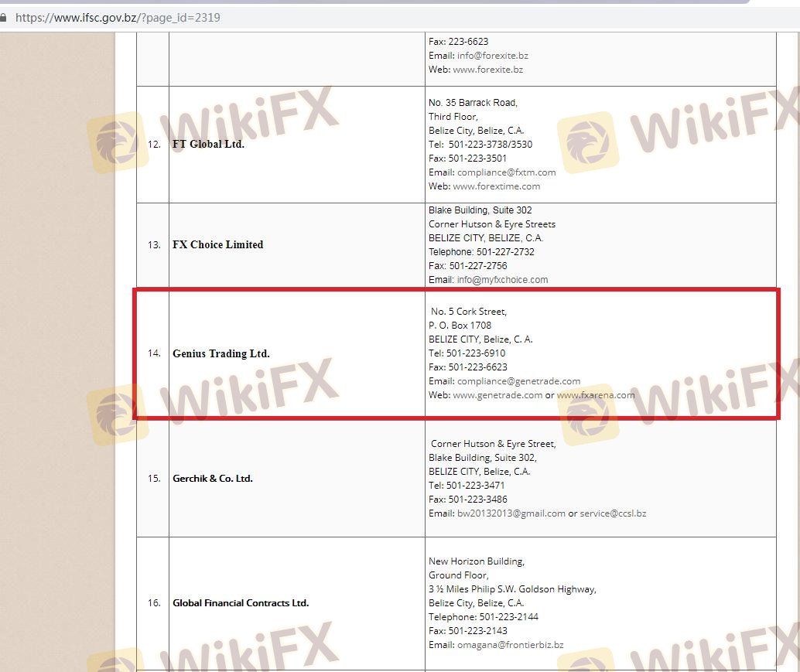
Task: Click the ifsc.gov.bz URL address field
Action: (x=118, y=17)
